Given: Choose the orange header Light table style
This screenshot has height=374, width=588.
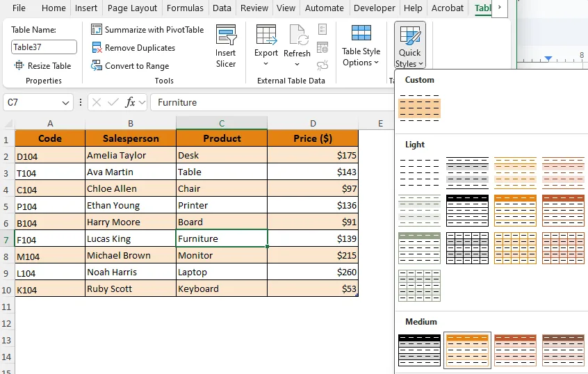Looking at the screenshot, I should [x=515, y=211].
